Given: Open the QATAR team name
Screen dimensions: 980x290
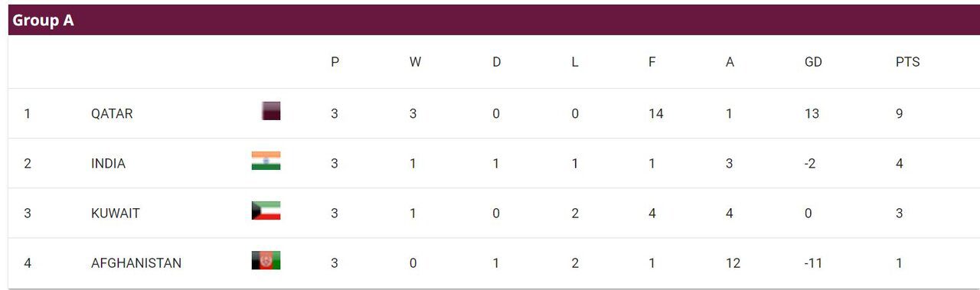Looking at the screenshot, I should (x=112, y=113).
